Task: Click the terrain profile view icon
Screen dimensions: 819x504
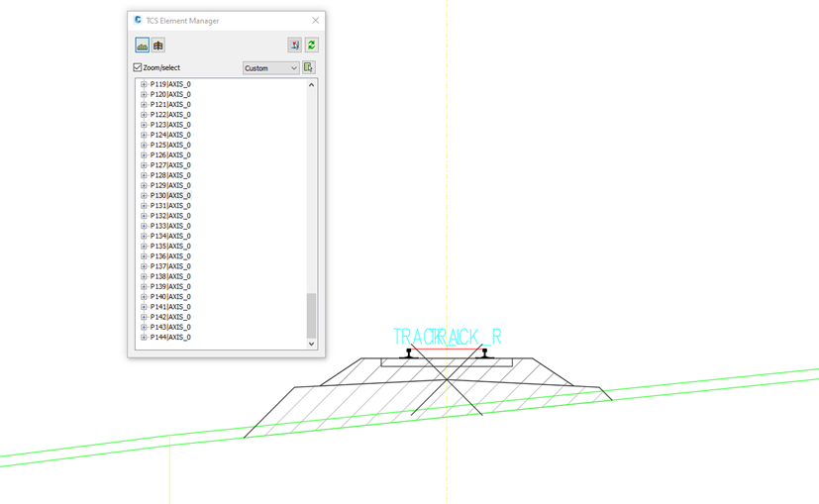Action: tap(143, 46)
